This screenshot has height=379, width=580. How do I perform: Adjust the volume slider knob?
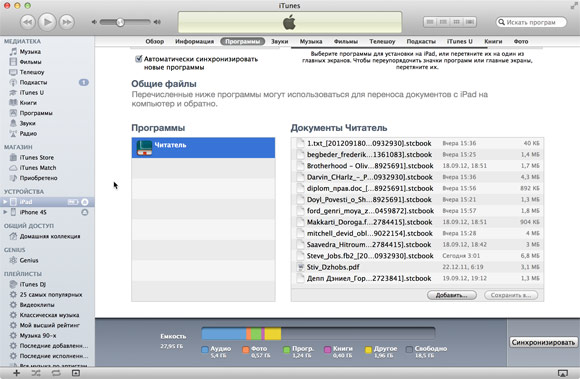click(x=120, y=22)
